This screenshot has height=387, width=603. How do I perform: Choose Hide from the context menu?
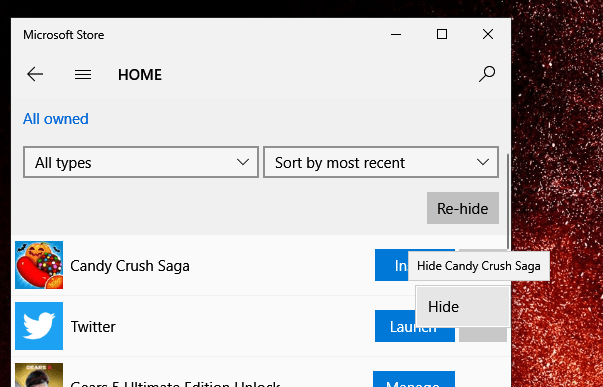click(463, 307)
